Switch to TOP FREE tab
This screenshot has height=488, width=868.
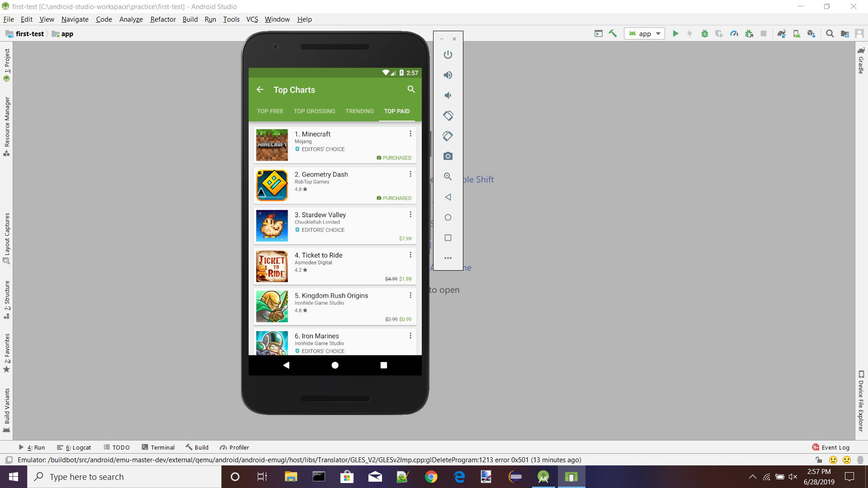coord(270,111)
